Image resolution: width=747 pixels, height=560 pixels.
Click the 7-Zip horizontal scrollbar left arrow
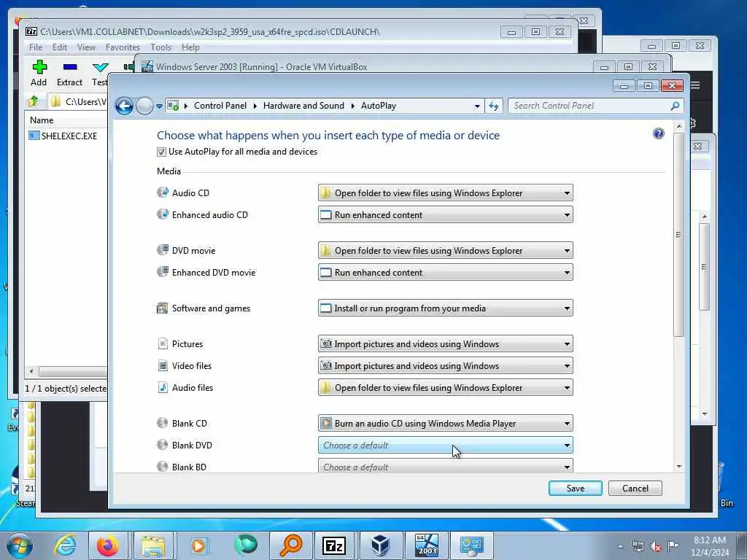click(x=31, y=371)
